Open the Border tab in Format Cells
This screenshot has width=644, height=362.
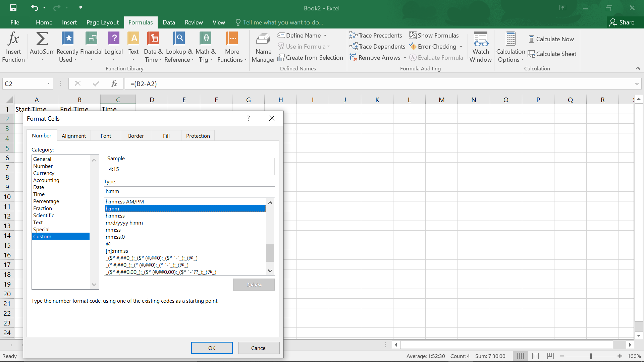point(136,136)
